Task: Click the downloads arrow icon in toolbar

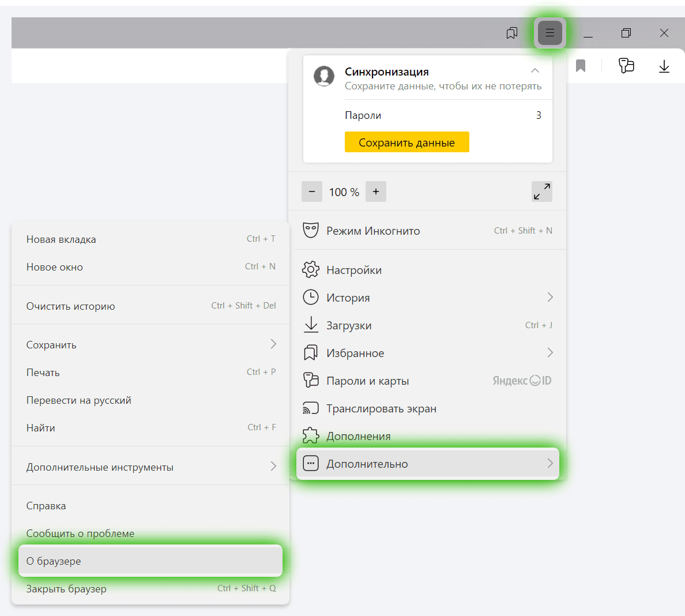Action: tap(664, 66)
